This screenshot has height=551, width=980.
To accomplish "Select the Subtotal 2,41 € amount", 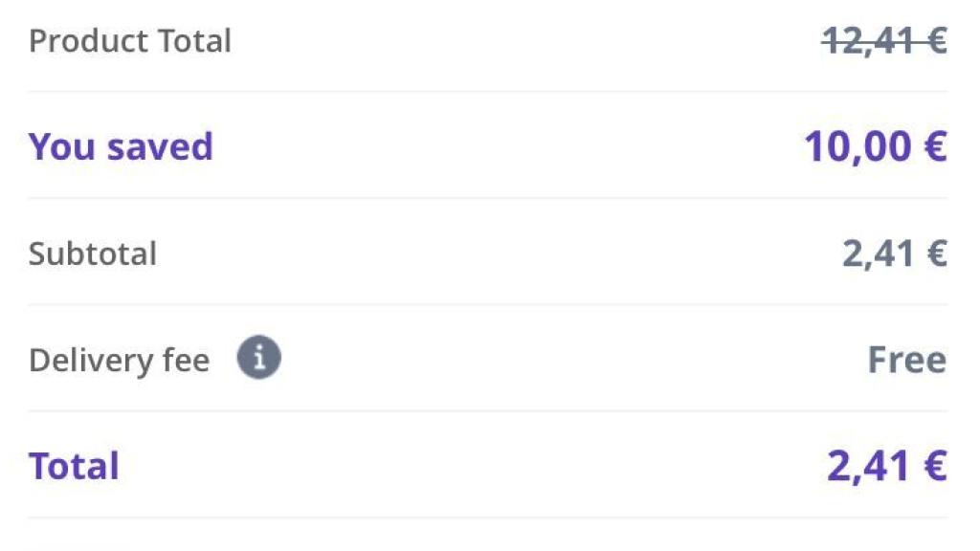I will pyautogui.click(x=895, y=253).
